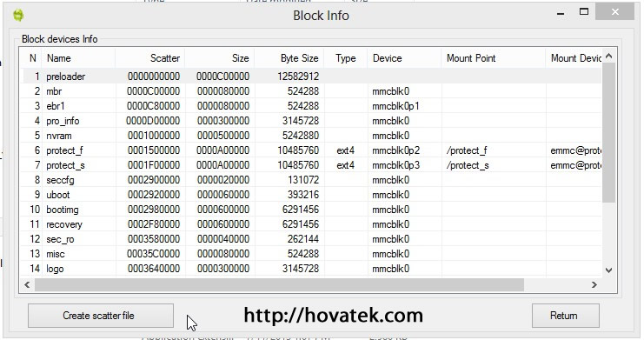Viewport: 644px width, 340px height.
Task: Minimize the Block Info window
Action: 561,13
